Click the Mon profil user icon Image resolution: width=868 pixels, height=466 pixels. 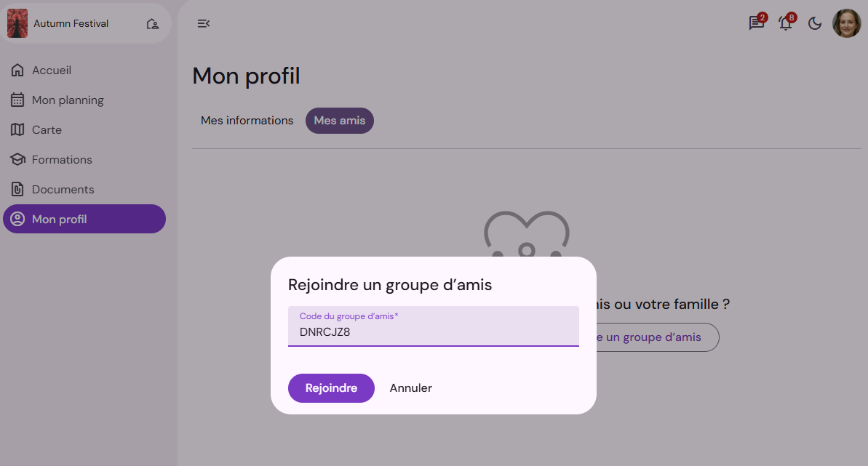17,219
